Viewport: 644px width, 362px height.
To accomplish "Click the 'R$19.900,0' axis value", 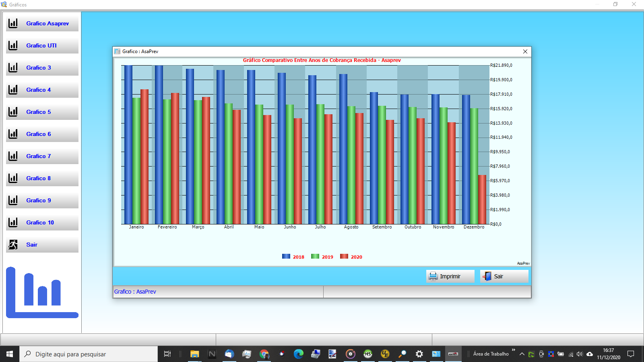I will pos(501,80).
